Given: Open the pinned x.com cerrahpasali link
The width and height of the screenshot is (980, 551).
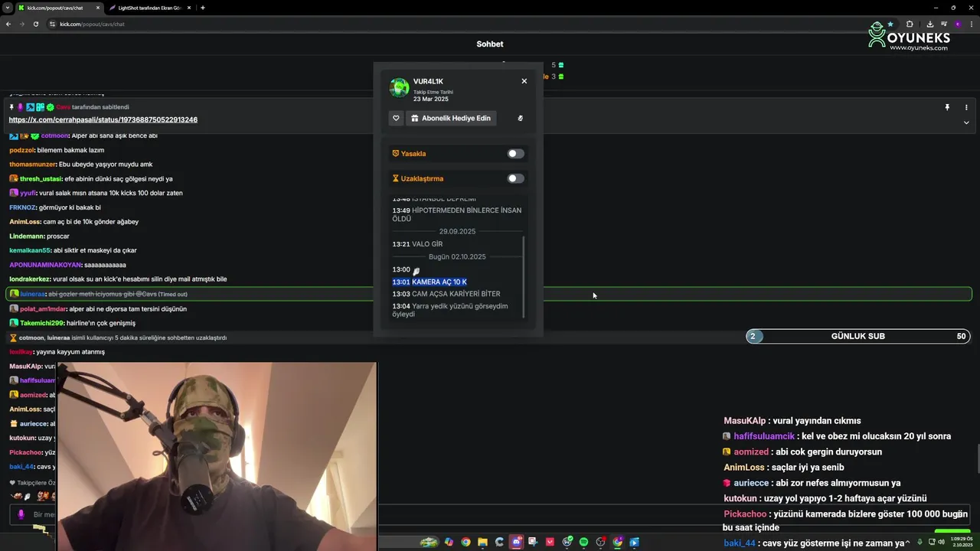Looking at the screenshot, I should [x=103, y=120].
